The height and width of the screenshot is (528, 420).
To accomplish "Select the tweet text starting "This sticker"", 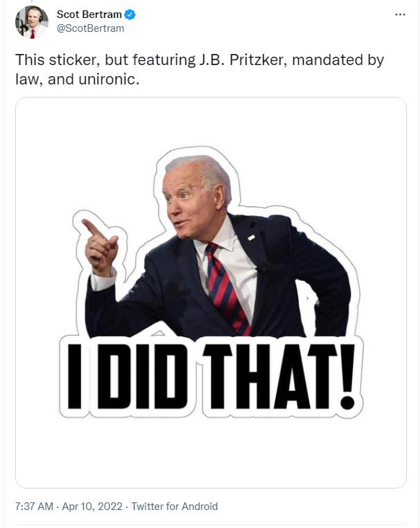I will (199, 69).
